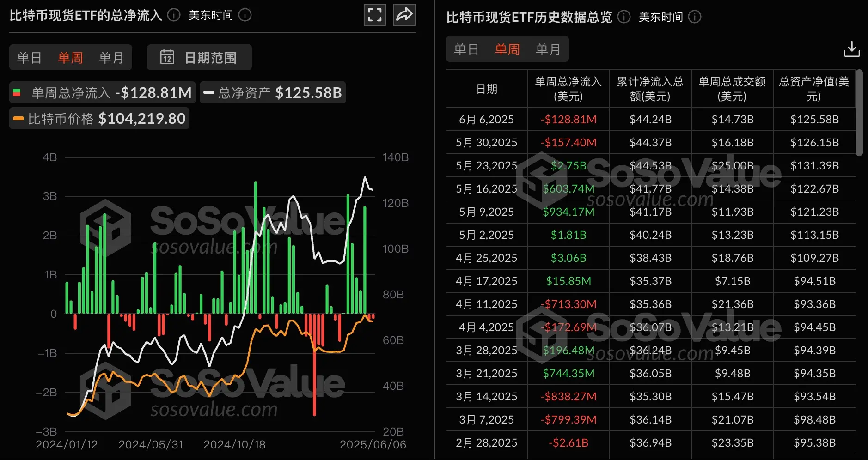The width and height of the screenshot is (868, 460).
Task: Toggle 比特币价格 line in chart legend
Action: pyautogui.click(x=99, y=119)
